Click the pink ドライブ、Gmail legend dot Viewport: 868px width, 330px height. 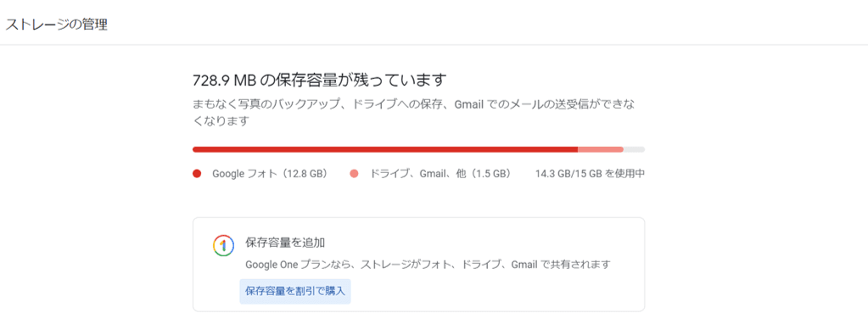pos(355,174)
